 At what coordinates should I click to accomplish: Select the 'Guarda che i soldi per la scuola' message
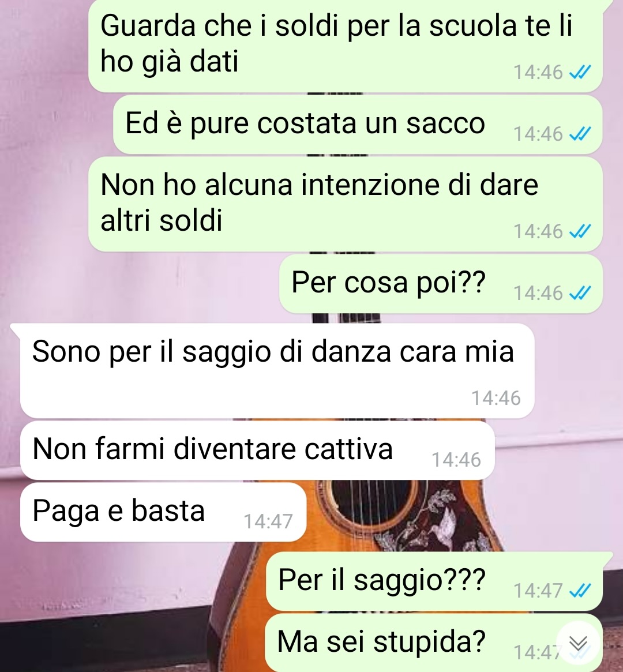coord(346,45)
